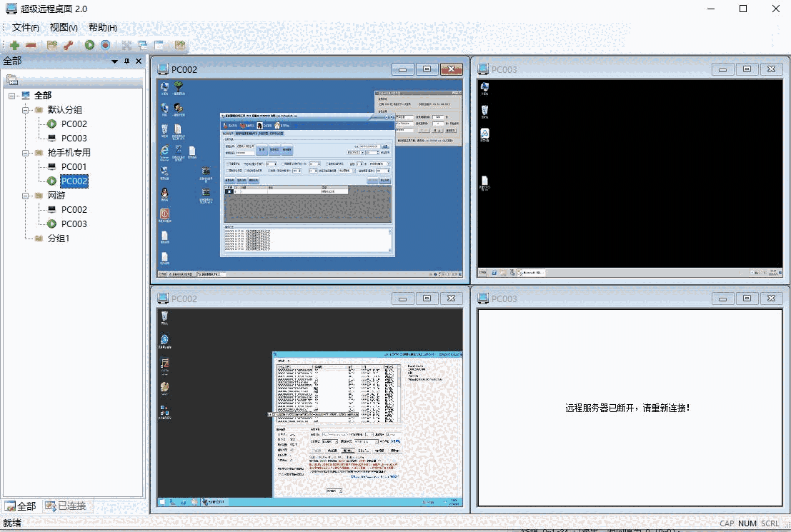Select the 全部 root node in tree
The image size is (791, 532).
point(43,95)
